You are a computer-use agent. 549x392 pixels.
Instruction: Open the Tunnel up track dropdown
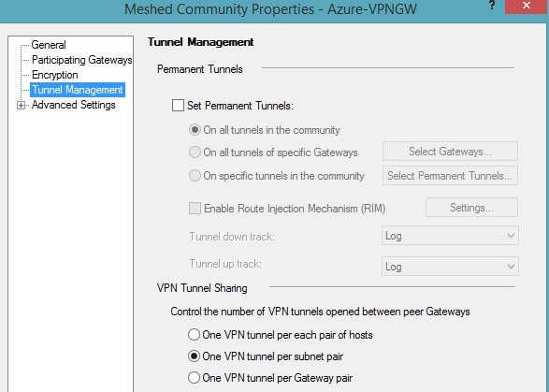(450, 267)
